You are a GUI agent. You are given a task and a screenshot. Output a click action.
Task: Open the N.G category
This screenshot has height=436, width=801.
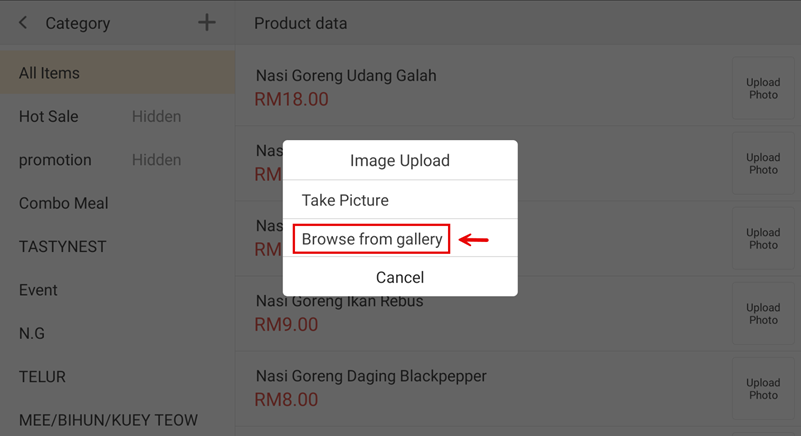(x=32, y=334)
